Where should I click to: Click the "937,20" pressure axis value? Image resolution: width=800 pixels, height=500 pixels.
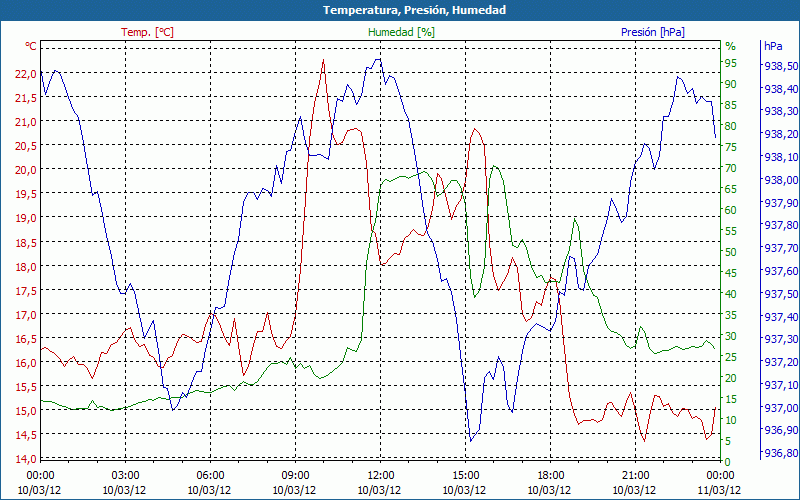[779, 362]
